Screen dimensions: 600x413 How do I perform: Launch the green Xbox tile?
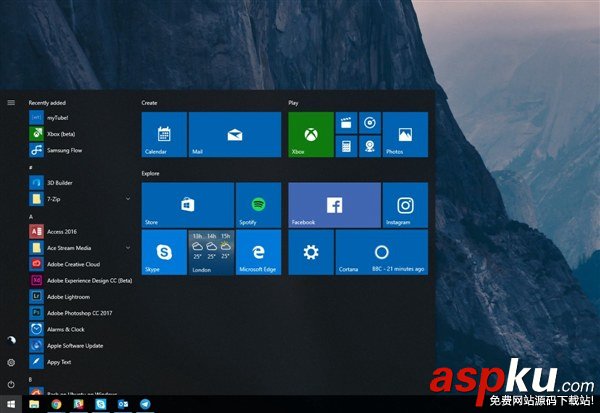311,134
